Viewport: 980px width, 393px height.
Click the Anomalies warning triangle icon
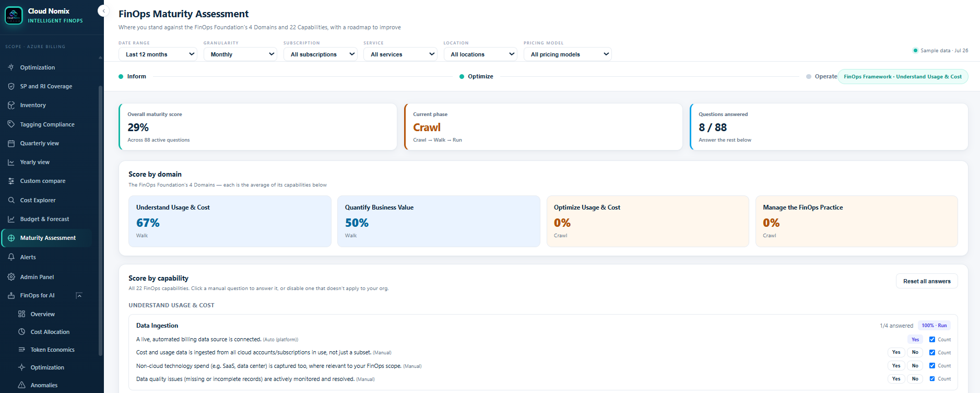21,385
